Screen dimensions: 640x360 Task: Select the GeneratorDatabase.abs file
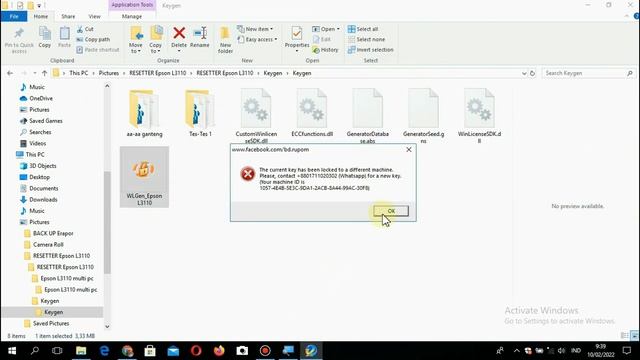(x=368, y=116)
